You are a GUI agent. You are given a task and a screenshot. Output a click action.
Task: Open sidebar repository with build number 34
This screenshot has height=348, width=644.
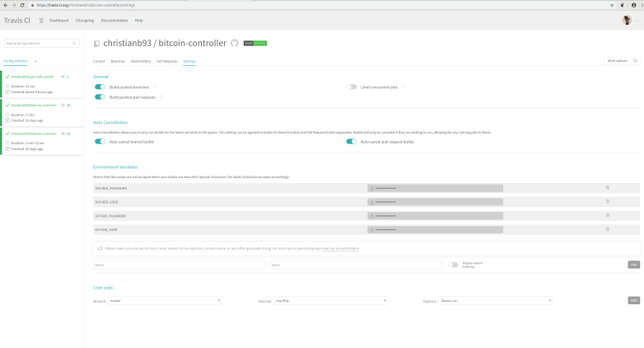coord(34,106)
